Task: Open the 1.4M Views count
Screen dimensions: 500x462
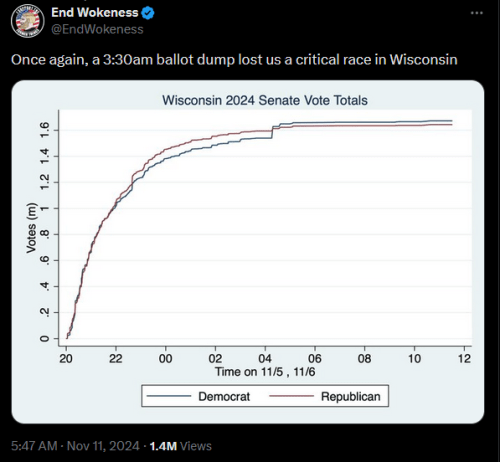Action: click(x=180, y=446)
